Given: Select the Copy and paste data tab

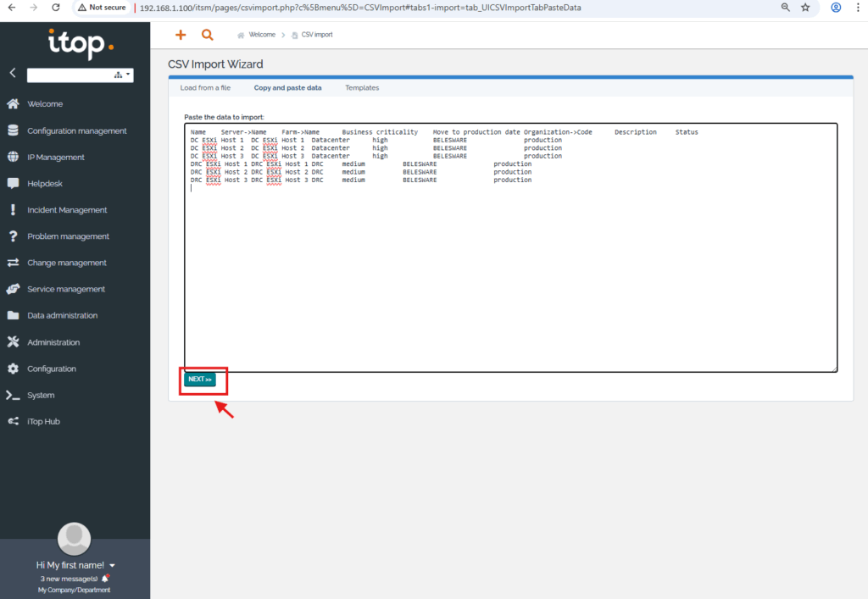Looking at the screenshot, I should [287, 88].
